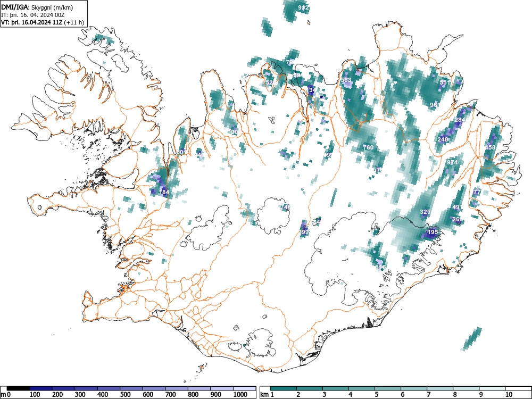Click the visibility value 325 on map
Image resolution: width=532 pixels, height=399 pixels.
coord(425,212)
